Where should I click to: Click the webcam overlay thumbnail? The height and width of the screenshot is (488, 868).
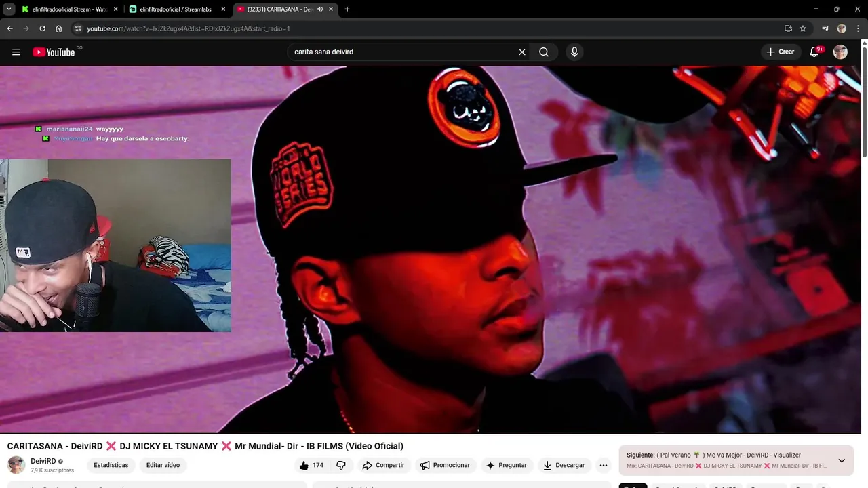[115, 245]
